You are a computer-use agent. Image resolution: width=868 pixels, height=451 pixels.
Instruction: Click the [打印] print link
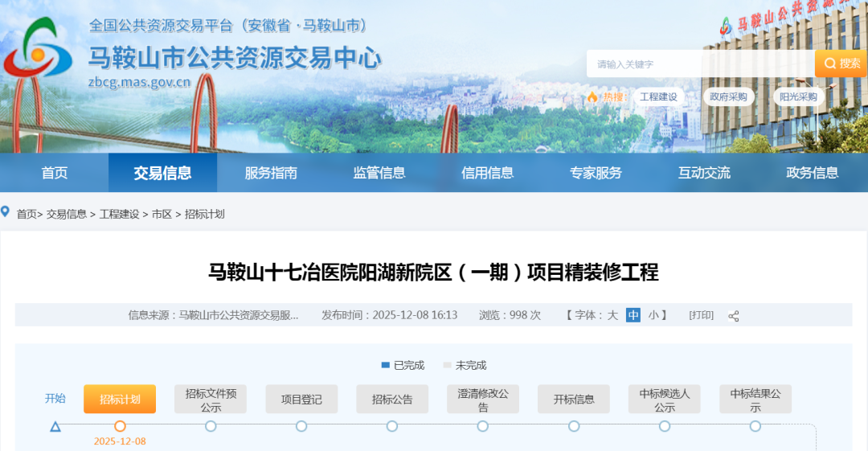coord(701,315)
